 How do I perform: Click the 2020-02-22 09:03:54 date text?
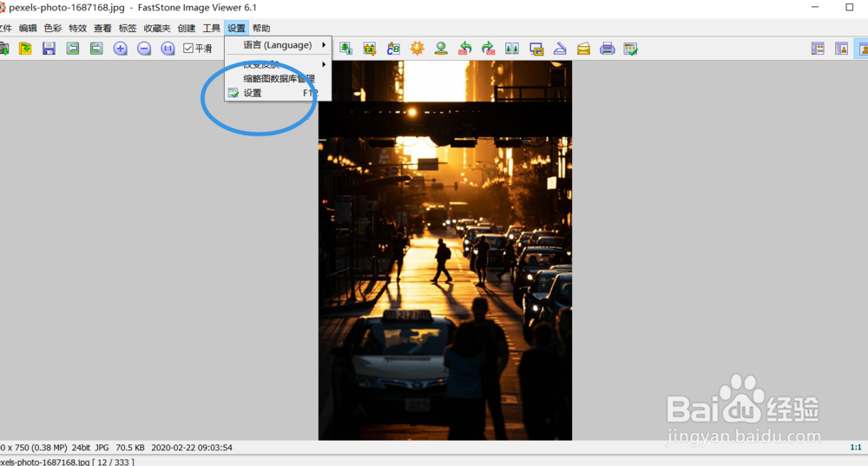point(192,447)
